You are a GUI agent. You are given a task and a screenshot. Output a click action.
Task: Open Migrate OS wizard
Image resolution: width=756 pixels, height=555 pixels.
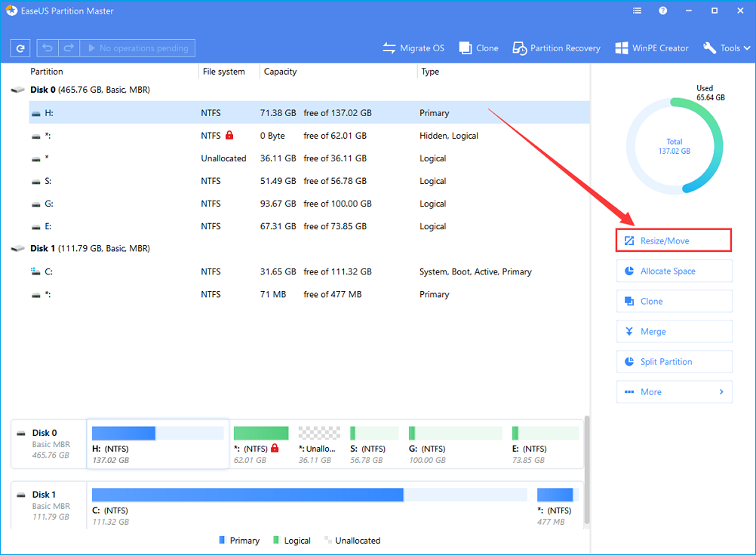click(x=413, y=48)
